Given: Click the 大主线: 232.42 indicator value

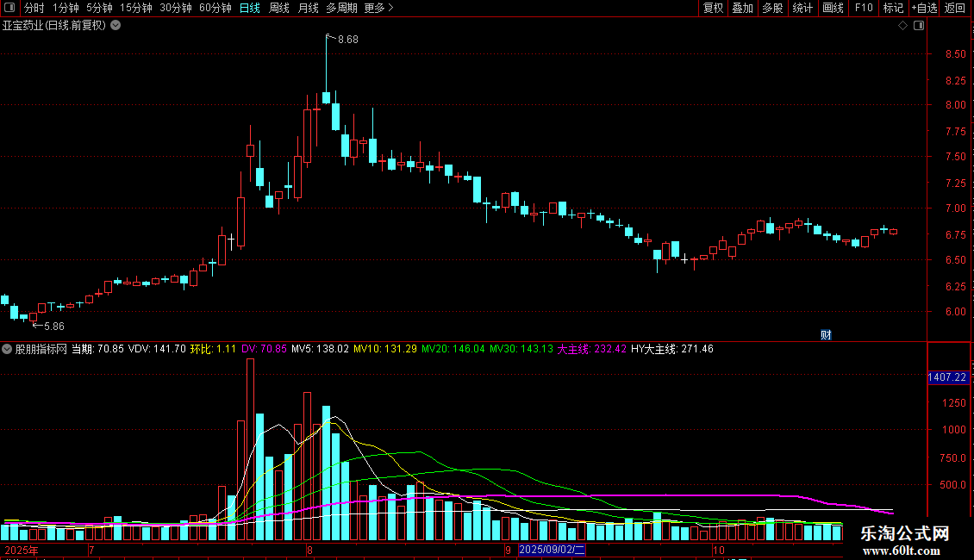Looking at the screenshot, I should pos(592,349).
